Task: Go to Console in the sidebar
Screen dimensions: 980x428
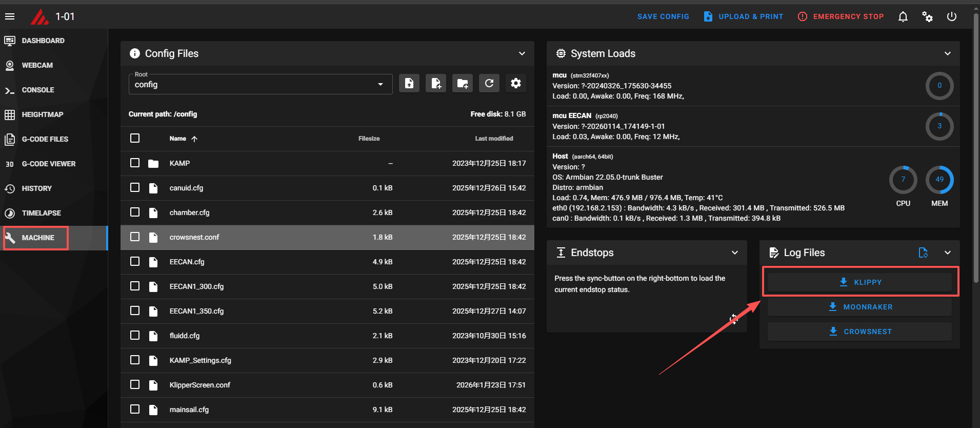Action: point(37,90)
